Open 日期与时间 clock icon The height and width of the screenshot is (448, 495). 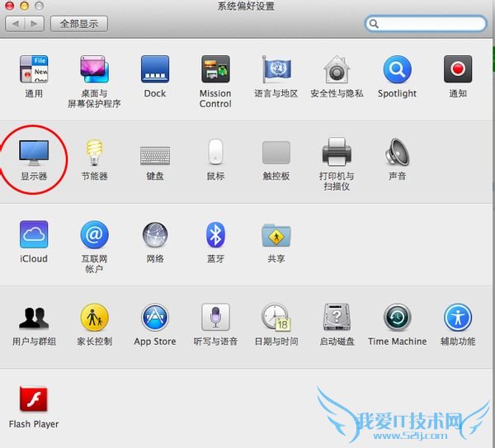point(276,318)
